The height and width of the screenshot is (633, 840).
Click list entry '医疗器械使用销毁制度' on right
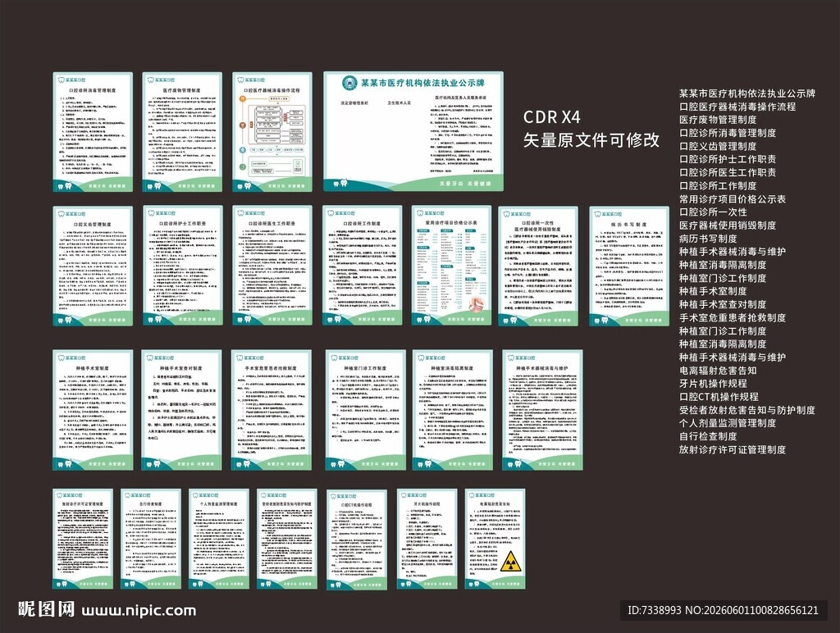pyautogui.click(x=728, y=225)
